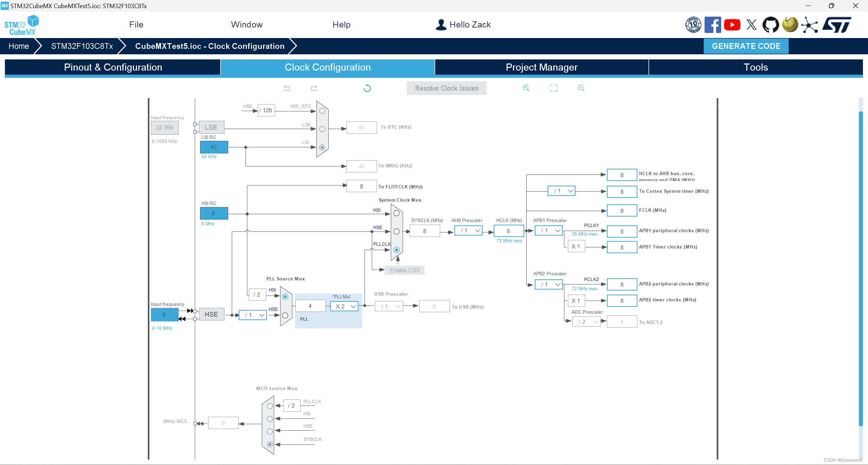Image resolution: width=868 pixels, height=465 pixels.
Task: Select HSE in PLL Source Mux
Action: click(285, 315)
